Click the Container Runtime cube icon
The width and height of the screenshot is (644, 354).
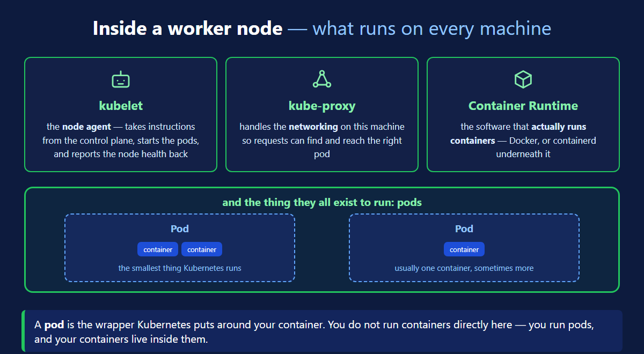point(523,79)
